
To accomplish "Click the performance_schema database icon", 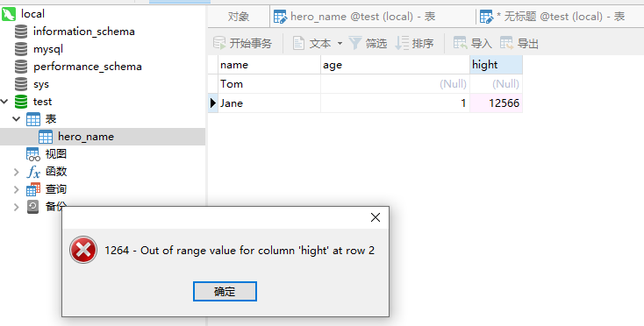I will click(x=21, y=67).
